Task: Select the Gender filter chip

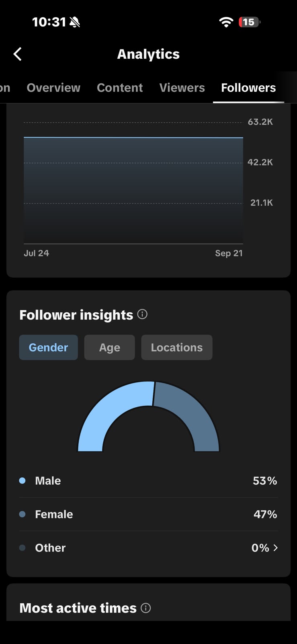Action: (x=48, y=347)
